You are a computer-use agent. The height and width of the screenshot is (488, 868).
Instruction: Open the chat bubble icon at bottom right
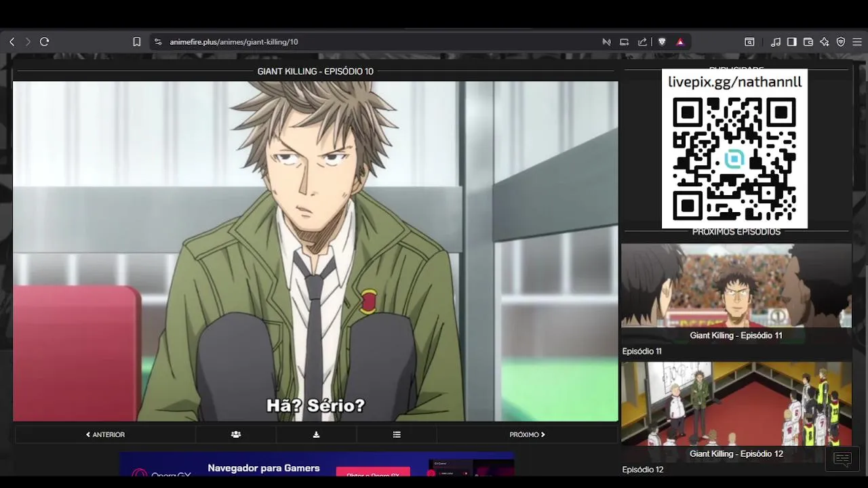click(842, 460)
